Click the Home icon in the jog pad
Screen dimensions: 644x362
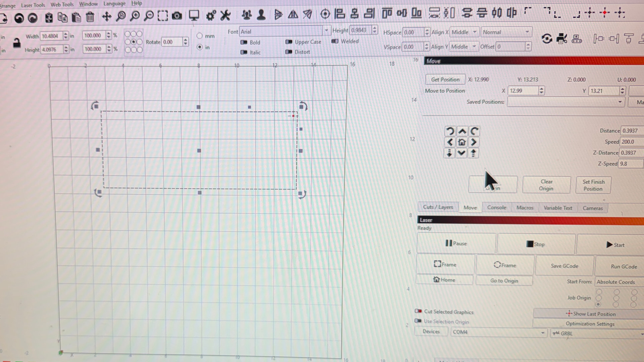coord(462,142)
